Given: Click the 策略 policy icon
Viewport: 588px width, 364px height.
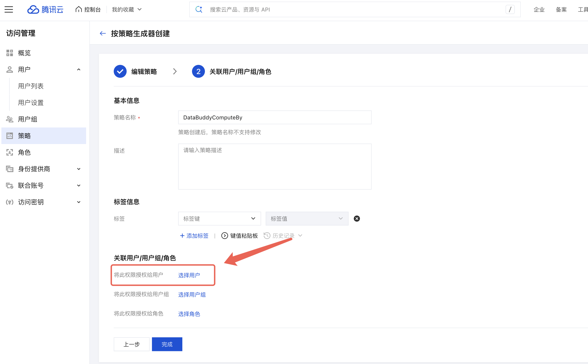Looking at the screenshot, I should point(10,136).
